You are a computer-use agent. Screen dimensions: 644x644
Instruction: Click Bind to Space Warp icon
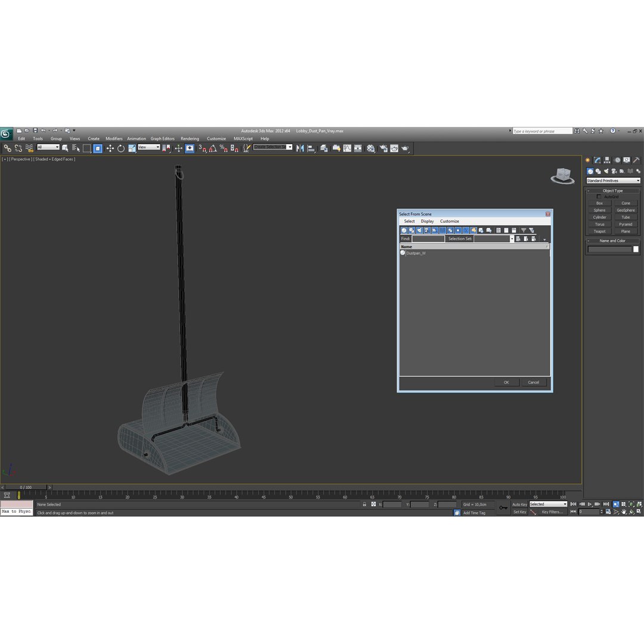29,148
